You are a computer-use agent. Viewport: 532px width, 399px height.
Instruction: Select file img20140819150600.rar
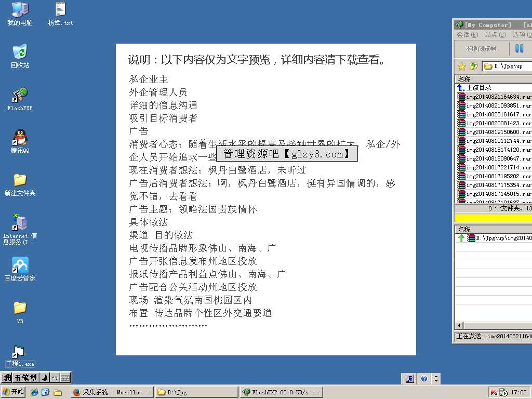[x=494, y=132]
